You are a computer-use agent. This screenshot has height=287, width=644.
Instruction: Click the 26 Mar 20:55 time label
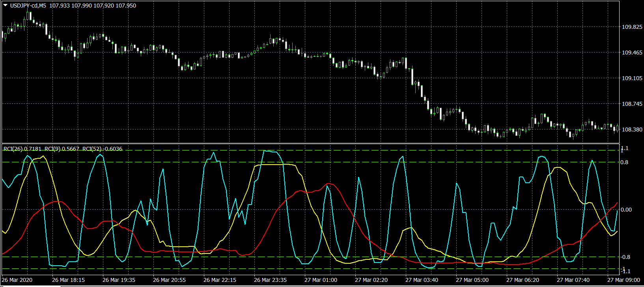170,280
